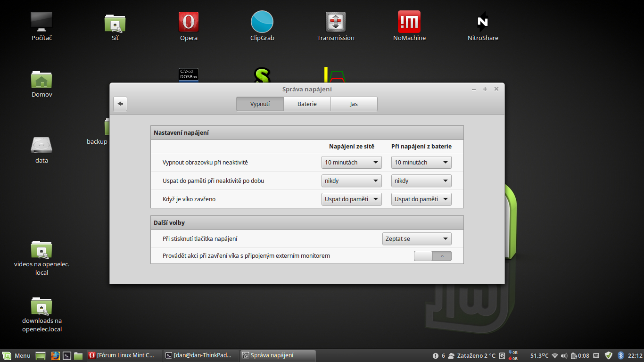
Task: Open the Mint Menu button
Action: tap(17, 355)
